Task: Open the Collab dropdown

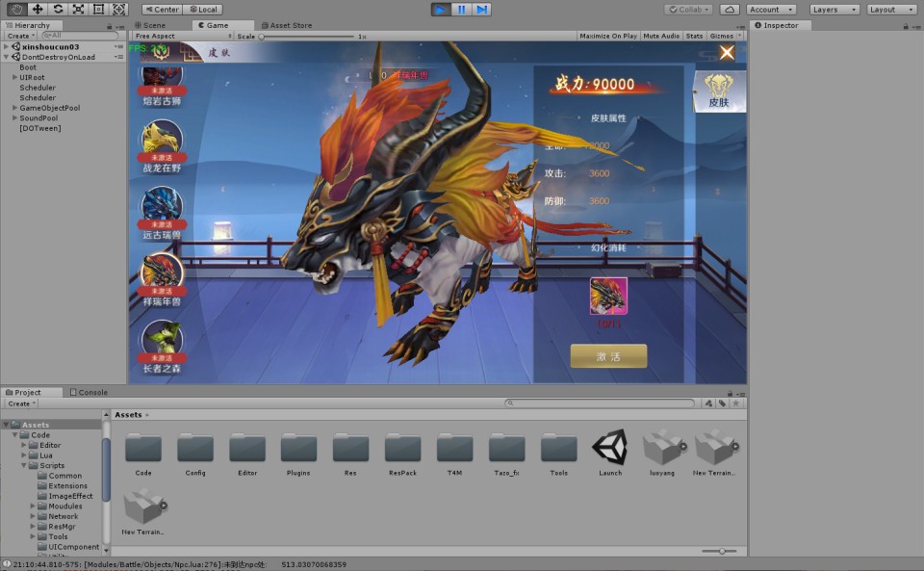Action: tap(689, 10)
